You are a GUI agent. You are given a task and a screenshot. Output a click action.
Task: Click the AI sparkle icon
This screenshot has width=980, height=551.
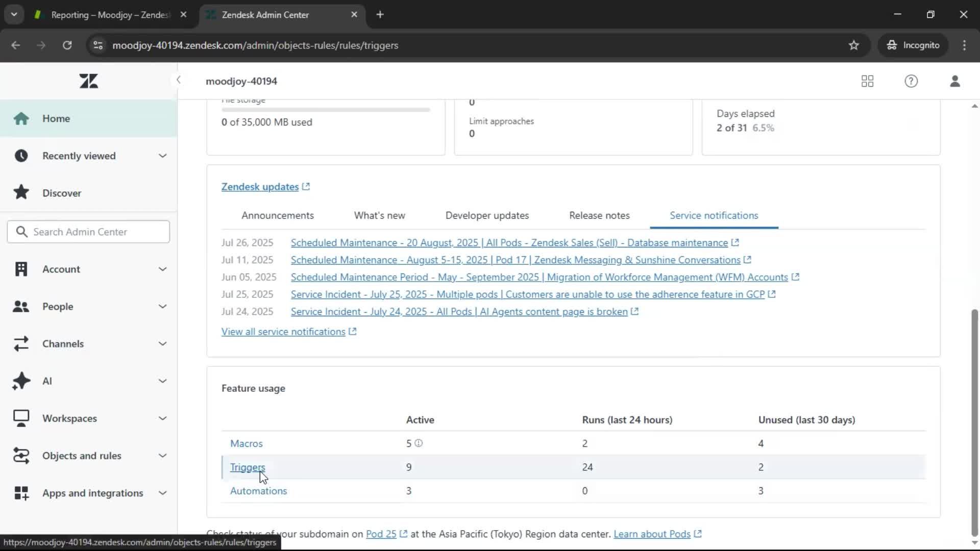coord(21,381)
